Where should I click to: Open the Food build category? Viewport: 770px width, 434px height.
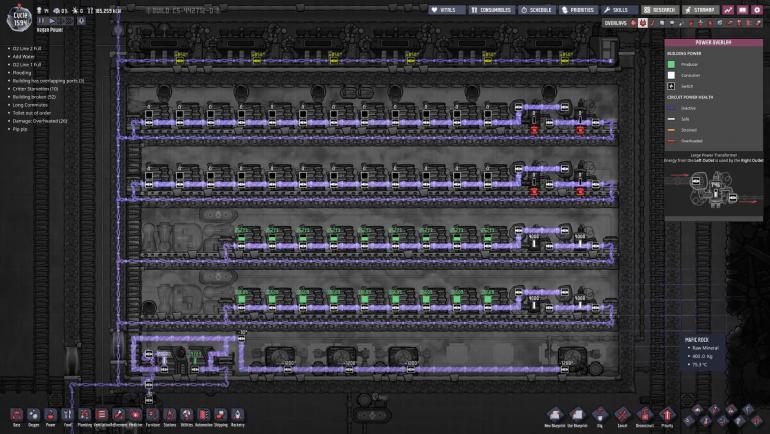pyautogui.click(x=67, y=416)
